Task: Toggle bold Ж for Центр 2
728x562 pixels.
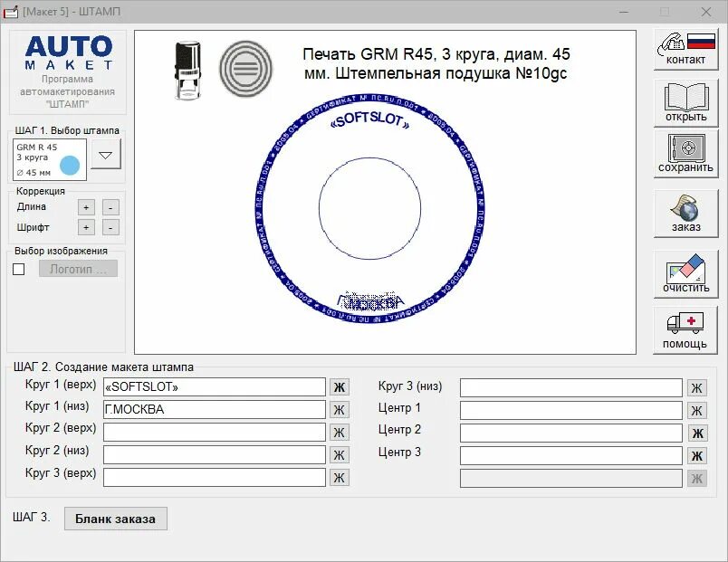Action: coord(697,433)
